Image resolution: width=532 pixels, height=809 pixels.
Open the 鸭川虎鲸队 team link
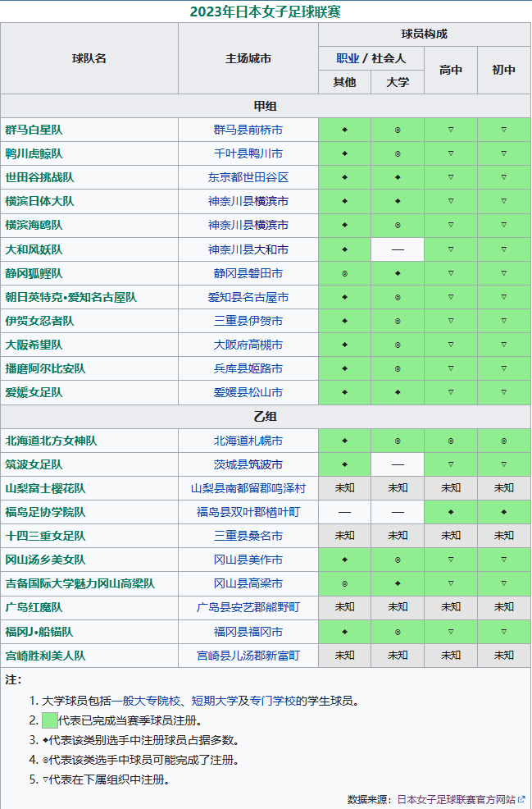coord(34,153)
